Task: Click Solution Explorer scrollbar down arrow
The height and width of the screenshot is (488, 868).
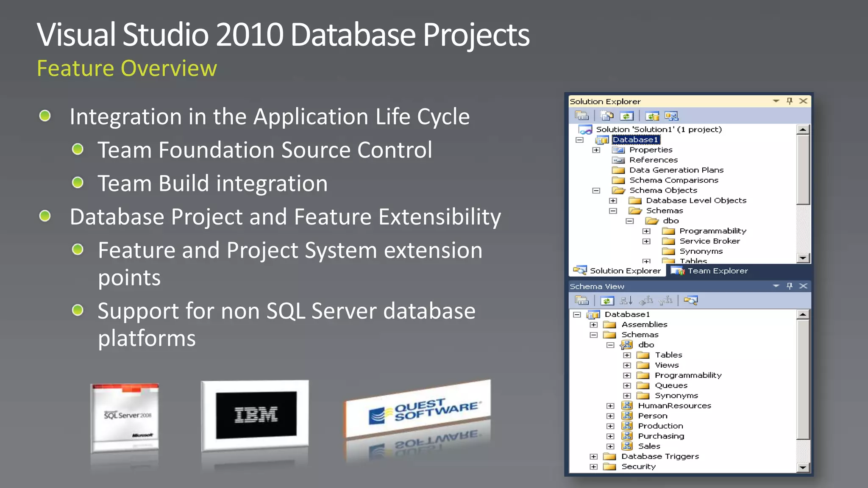Action: pos(803,258)
